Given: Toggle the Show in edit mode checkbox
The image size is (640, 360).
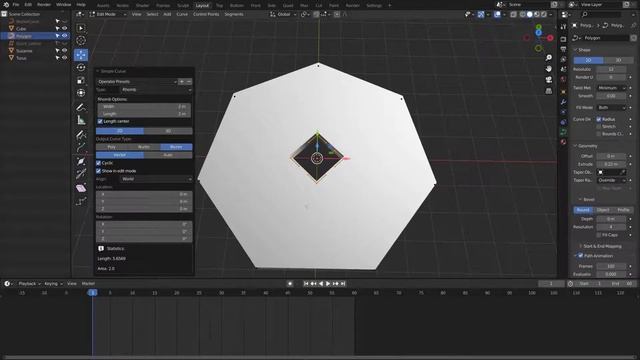Looking at the screenshot, I should [98, 171].
